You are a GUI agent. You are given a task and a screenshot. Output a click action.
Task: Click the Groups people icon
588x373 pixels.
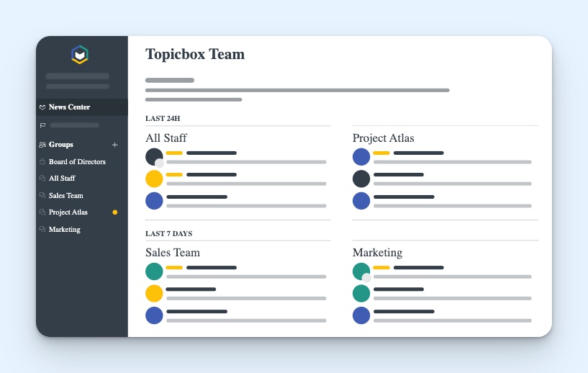[42, 145]
